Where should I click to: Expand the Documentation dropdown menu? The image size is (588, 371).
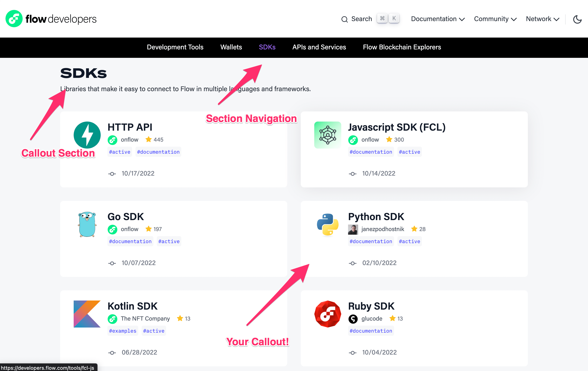tap(438, 19)
